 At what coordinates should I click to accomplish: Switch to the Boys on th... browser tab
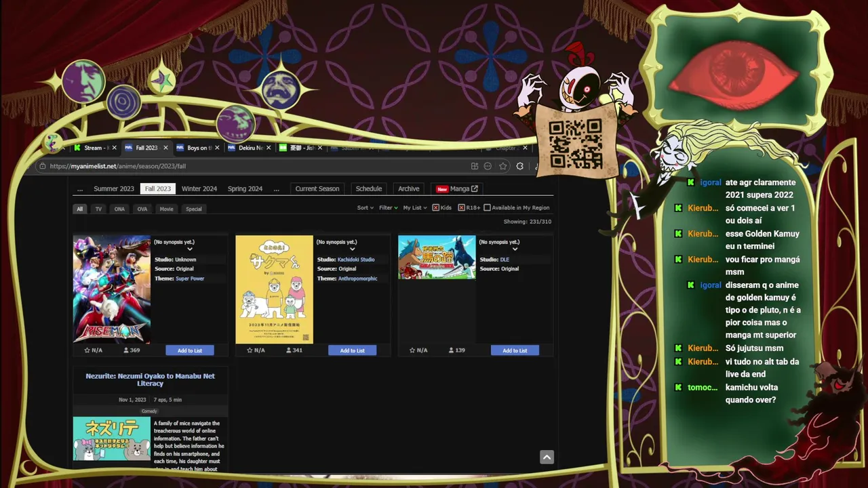(198, 148)
